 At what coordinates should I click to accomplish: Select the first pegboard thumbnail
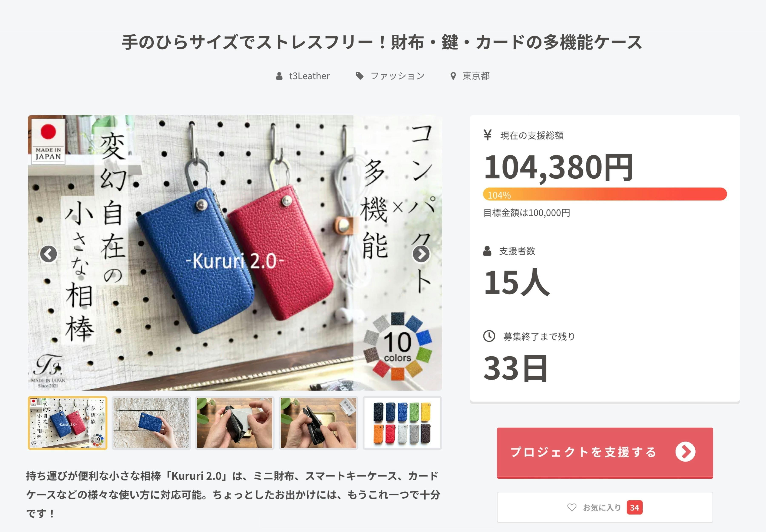[x=68, y=423]
